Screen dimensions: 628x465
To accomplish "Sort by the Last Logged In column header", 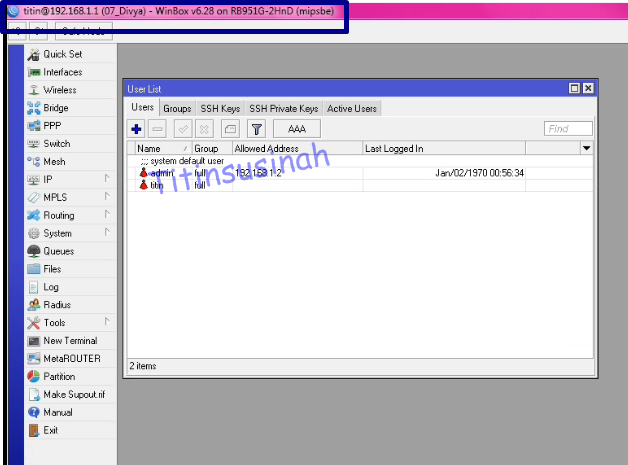I will (444, 148).
